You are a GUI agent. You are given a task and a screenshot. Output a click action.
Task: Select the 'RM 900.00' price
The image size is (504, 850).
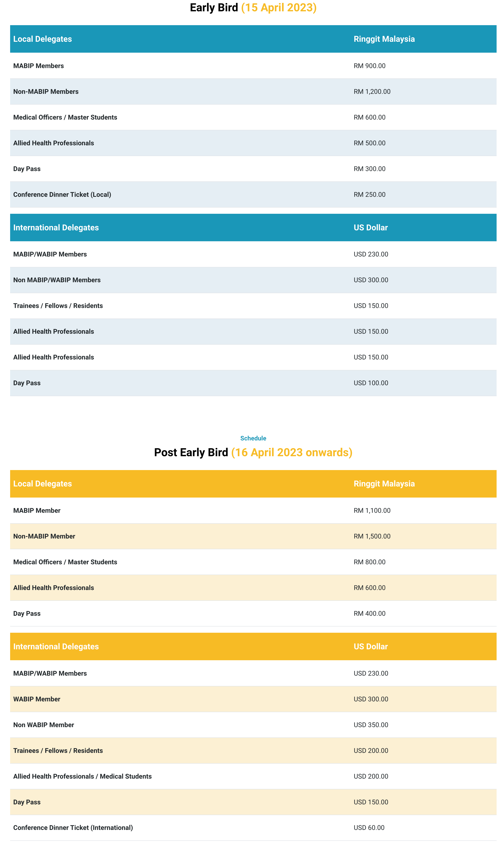pyautogui.click(x=370, y=66)
